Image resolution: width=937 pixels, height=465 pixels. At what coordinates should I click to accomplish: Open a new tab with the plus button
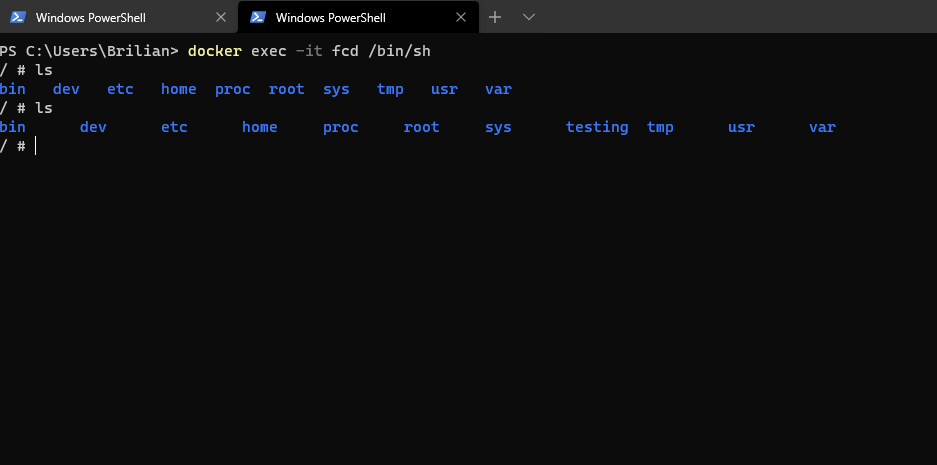point(495,17)
